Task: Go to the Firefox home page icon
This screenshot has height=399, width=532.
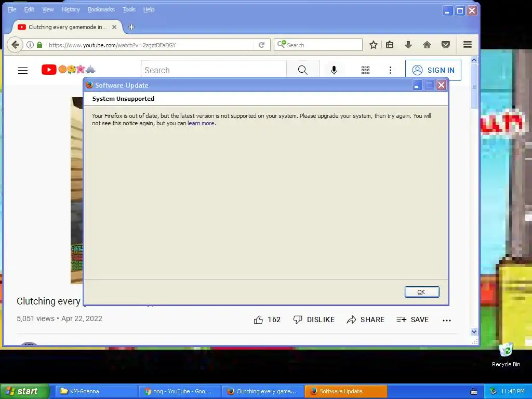Action: [x=427, y=45]
